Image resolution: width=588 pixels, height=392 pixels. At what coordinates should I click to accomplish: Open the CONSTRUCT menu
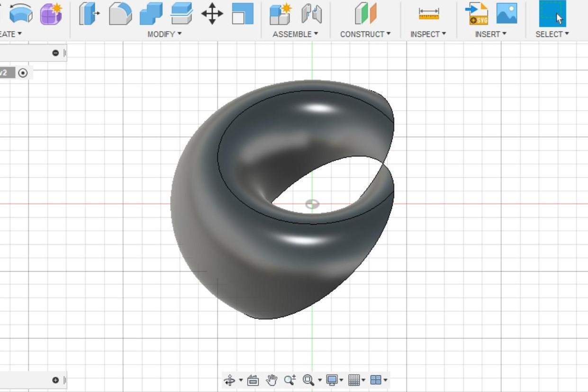[365, 34]
